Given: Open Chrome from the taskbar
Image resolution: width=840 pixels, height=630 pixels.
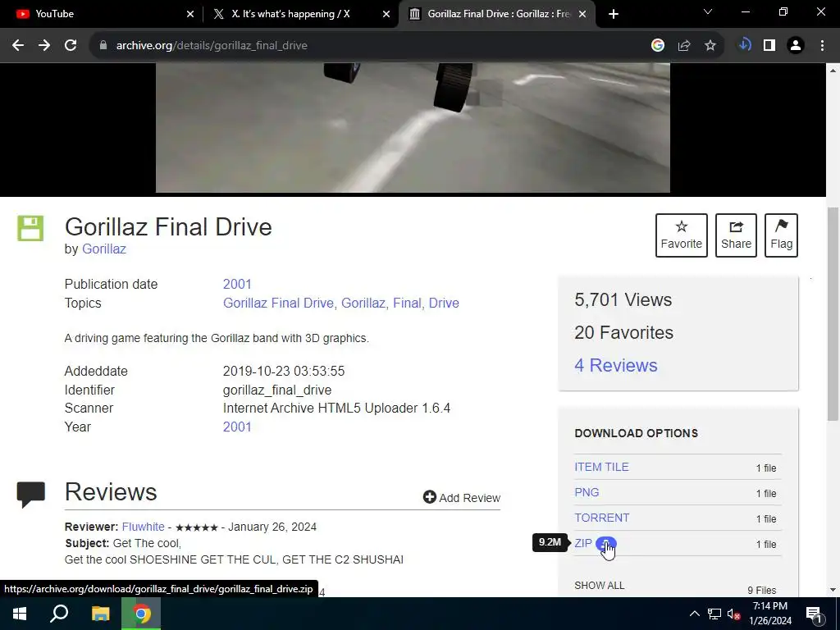Looking at the screenshot, I should 141,614.
